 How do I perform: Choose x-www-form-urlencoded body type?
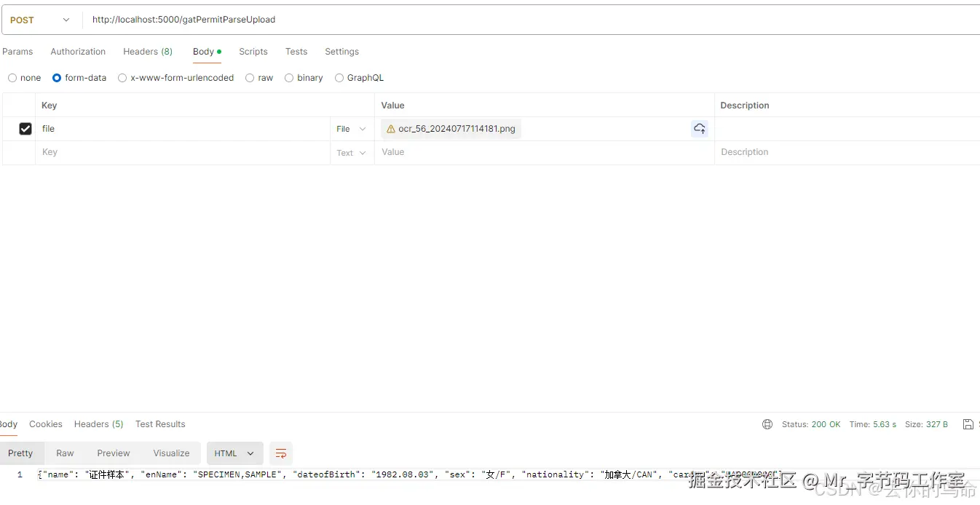pos(176,78)
